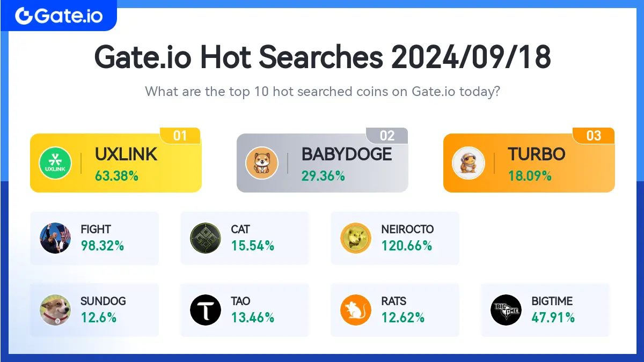Click the Gate.io logo

(x=58, y=16)
